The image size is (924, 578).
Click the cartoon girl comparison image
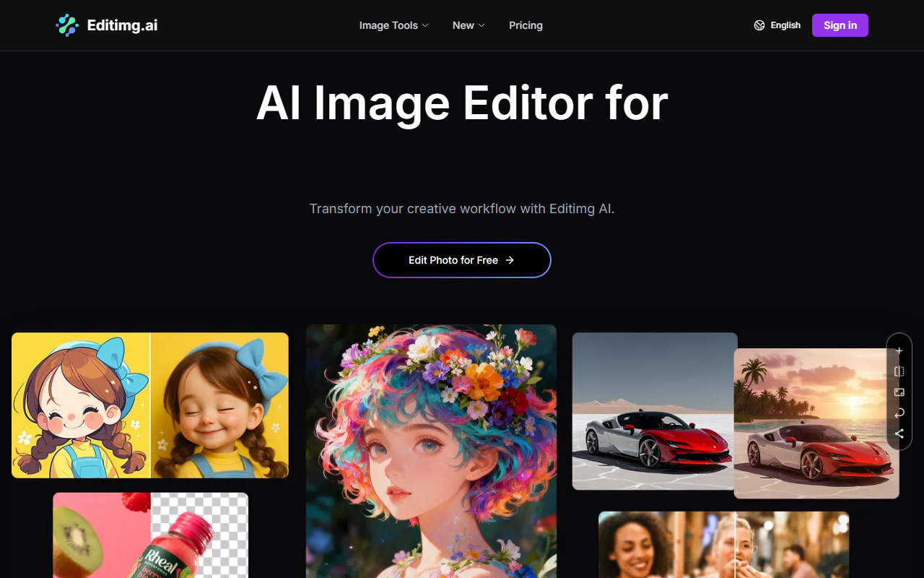[150, 405]
